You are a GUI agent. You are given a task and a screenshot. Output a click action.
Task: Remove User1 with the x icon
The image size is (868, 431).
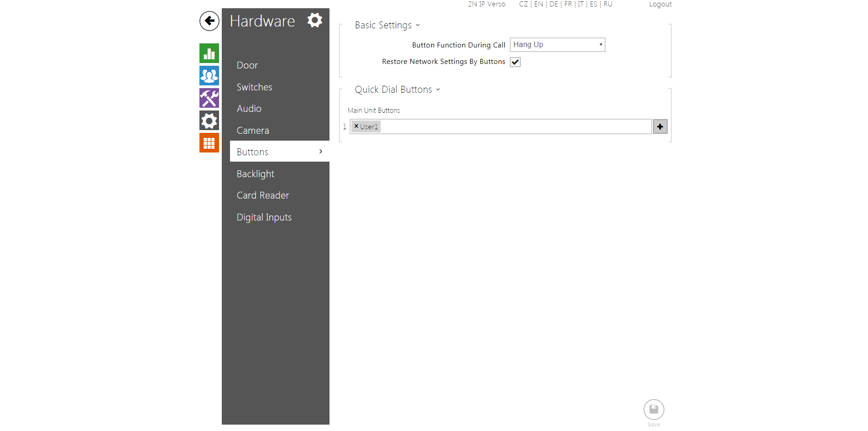click(x=356, y=126)
